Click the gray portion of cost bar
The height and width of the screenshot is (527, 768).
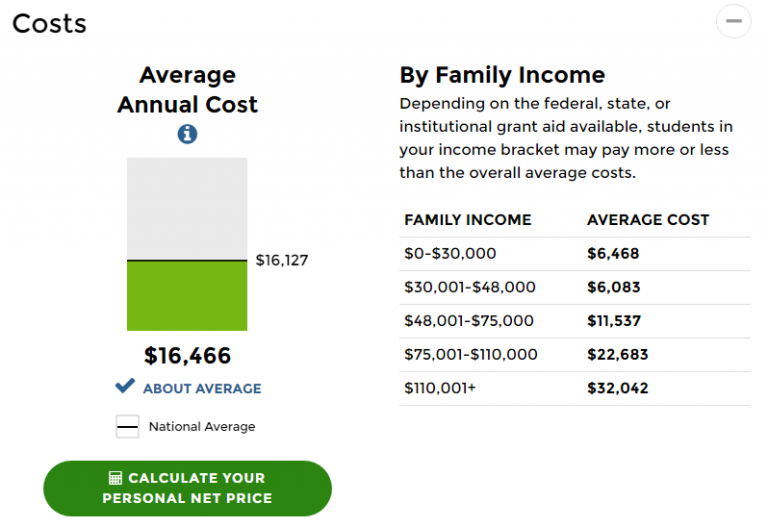point(187,209)
